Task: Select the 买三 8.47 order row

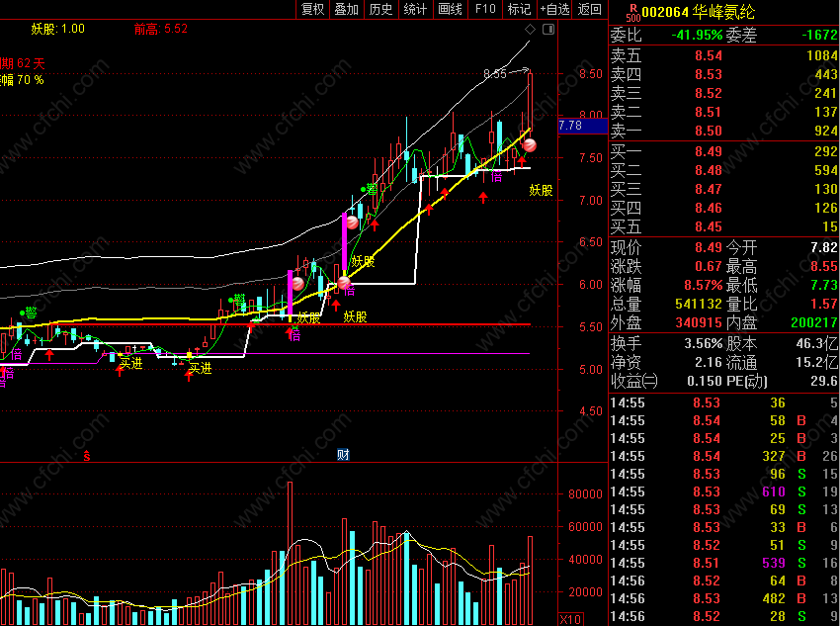Action: [723, 189]
